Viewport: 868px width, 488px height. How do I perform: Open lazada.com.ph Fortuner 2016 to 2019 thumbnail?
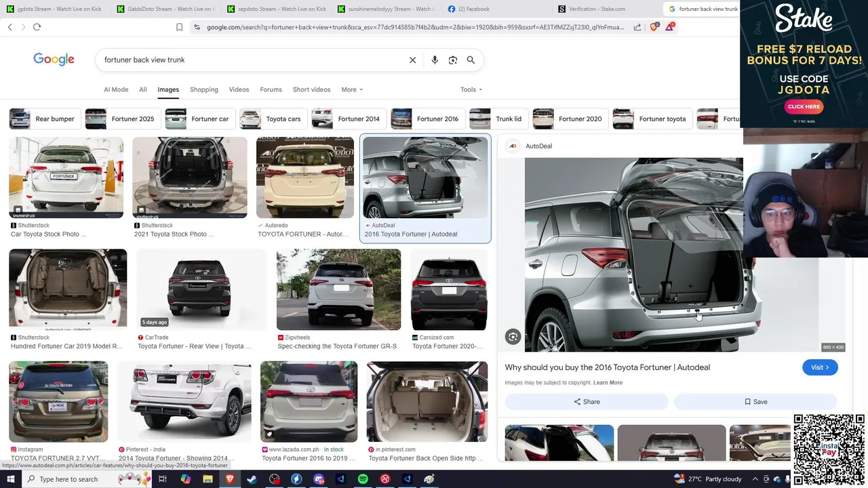309,401
